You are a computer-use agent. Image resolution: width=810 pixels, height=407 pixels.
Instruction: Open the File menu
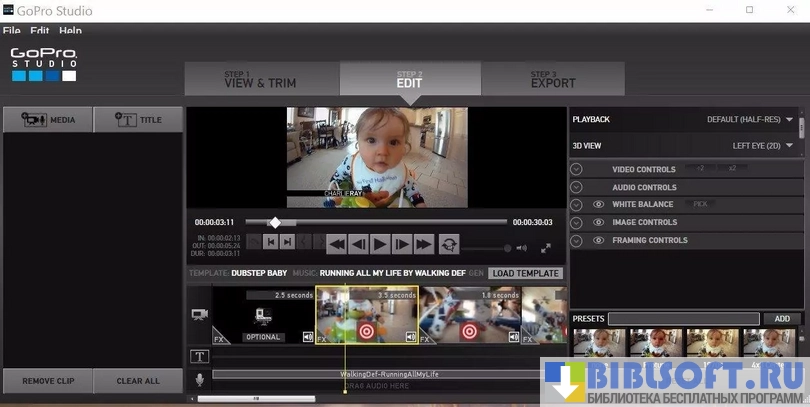pos(11,31)
